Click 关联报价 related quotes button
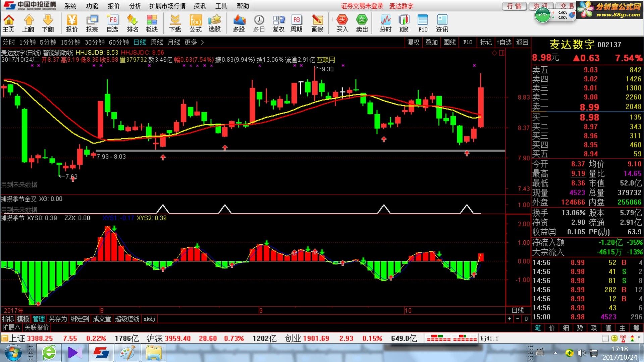This screenshot has width=644, height=362. tap(37, 327)
